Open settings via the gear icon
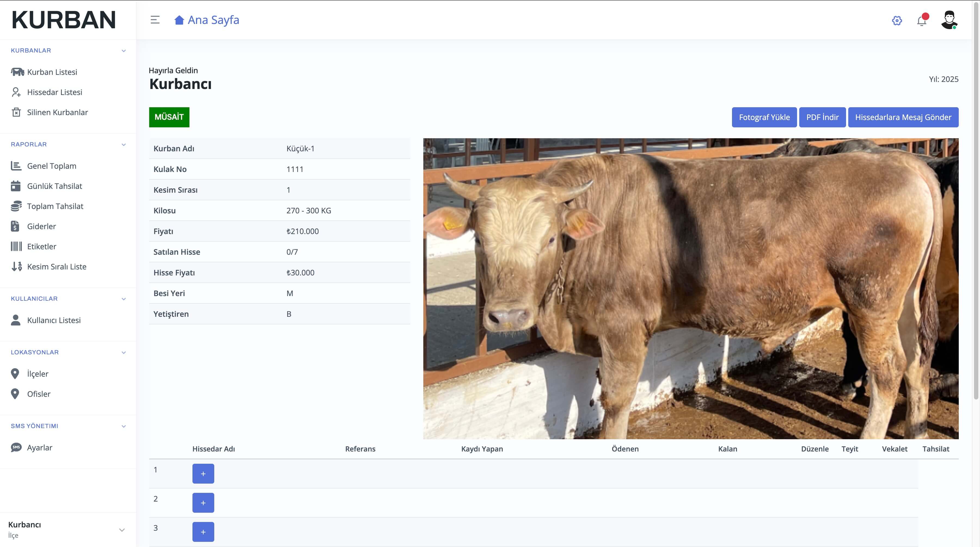This screenshot has height=547, width=980. [x=897, y=20]
